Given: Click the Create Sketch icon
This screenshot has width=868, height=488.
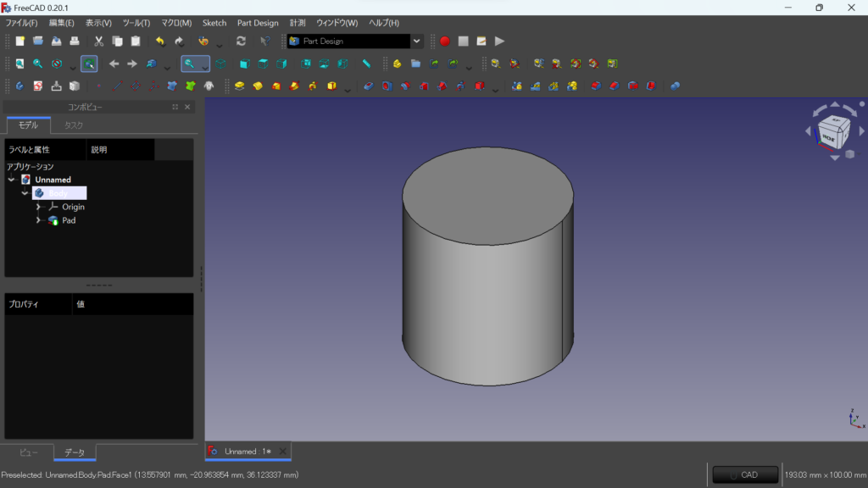Looking at the screenshot, I should click(37, 86).
